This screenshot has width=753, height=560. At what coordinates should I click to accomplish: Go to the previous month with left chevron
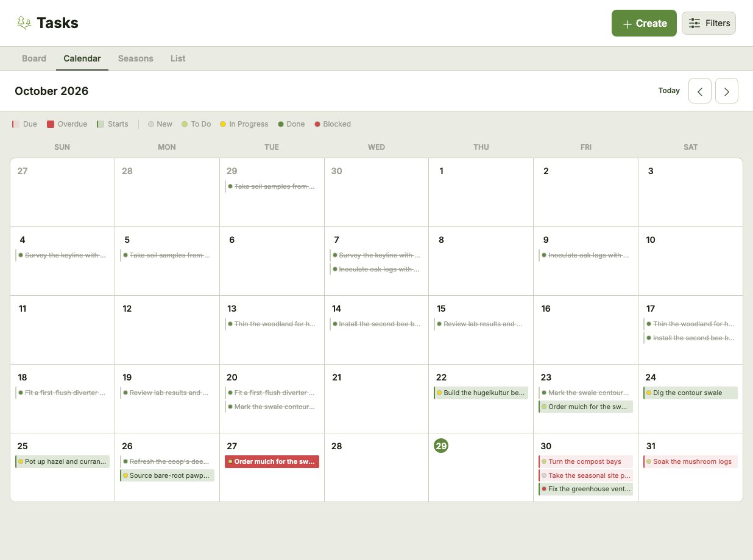pyautogui.click(x=700, y=91)
